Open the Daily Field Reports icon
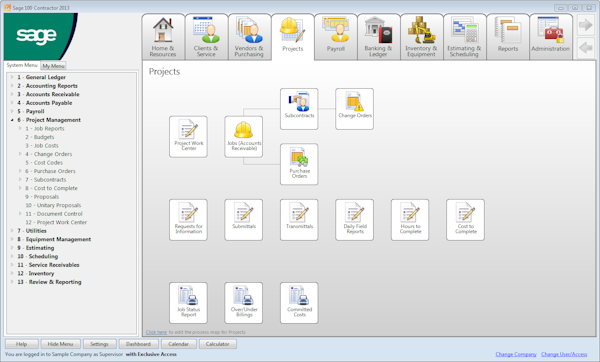 355,220
